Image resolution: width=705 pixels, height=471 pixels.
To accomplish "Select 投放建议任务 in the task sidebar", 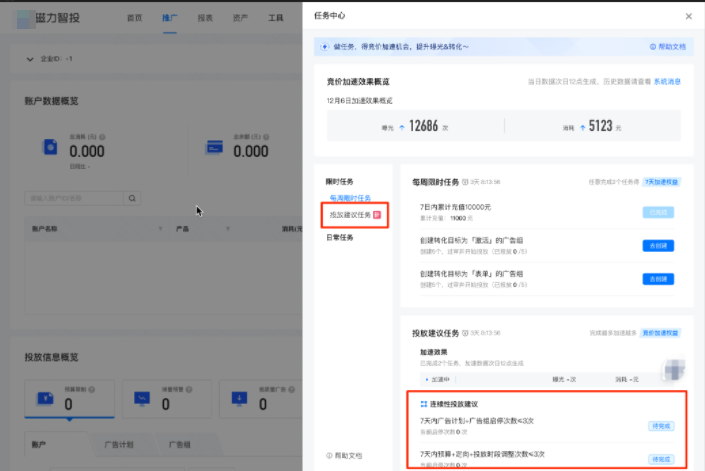I will (350, 215).
